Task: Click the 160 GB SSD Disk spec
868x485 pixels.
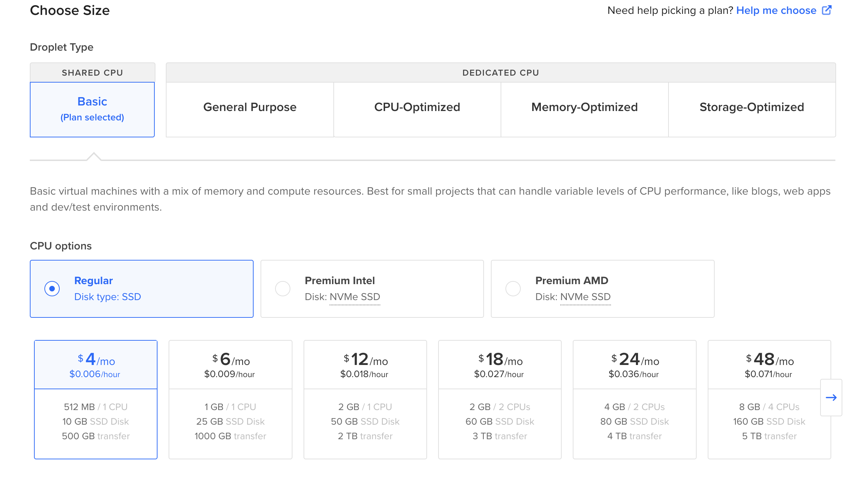Action: tap(769, 422)
